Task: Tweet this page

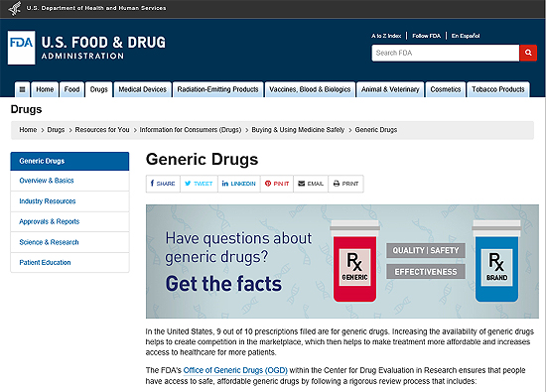Action: point(199,184)
